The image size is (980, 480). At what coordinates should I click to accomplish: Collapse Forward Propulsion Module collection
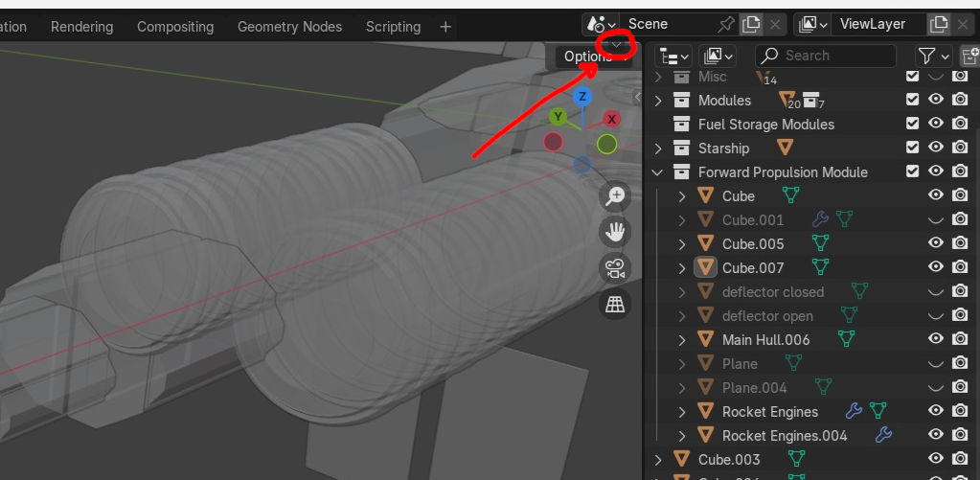tap(657, 171)
